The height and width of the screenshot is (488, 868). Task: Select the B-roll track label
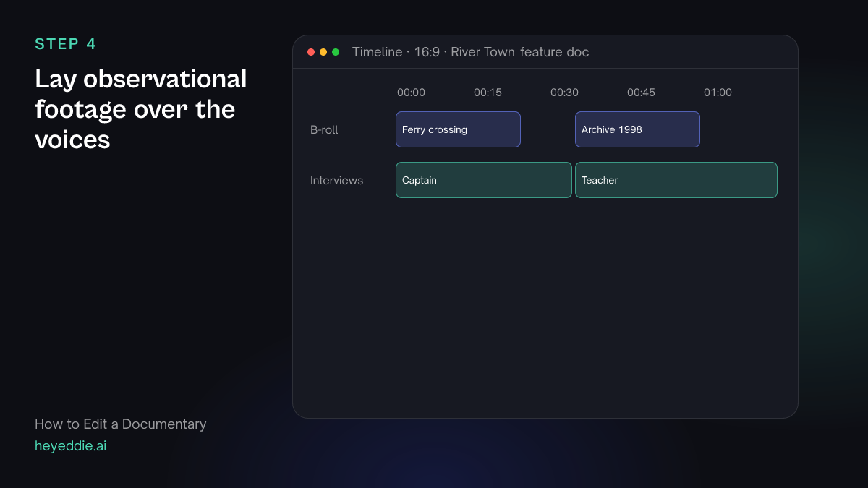(x=324, y=130)
